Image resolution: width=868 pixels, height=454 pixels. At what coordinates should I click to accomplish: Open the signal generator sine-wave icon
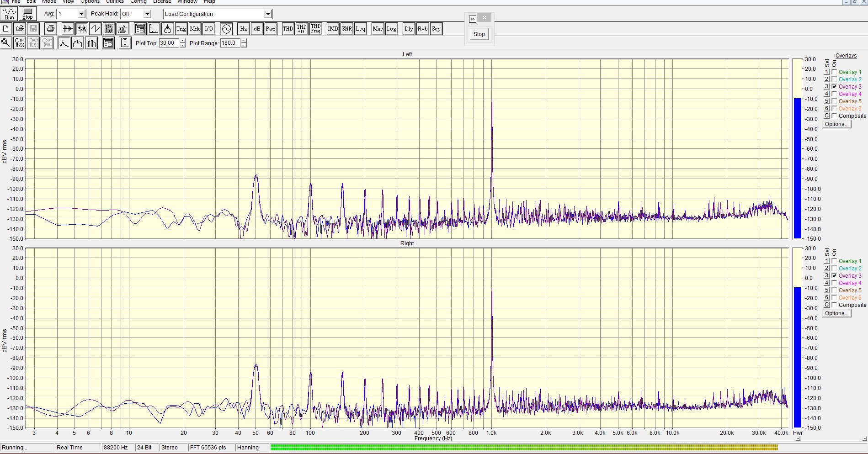point(226,29)
